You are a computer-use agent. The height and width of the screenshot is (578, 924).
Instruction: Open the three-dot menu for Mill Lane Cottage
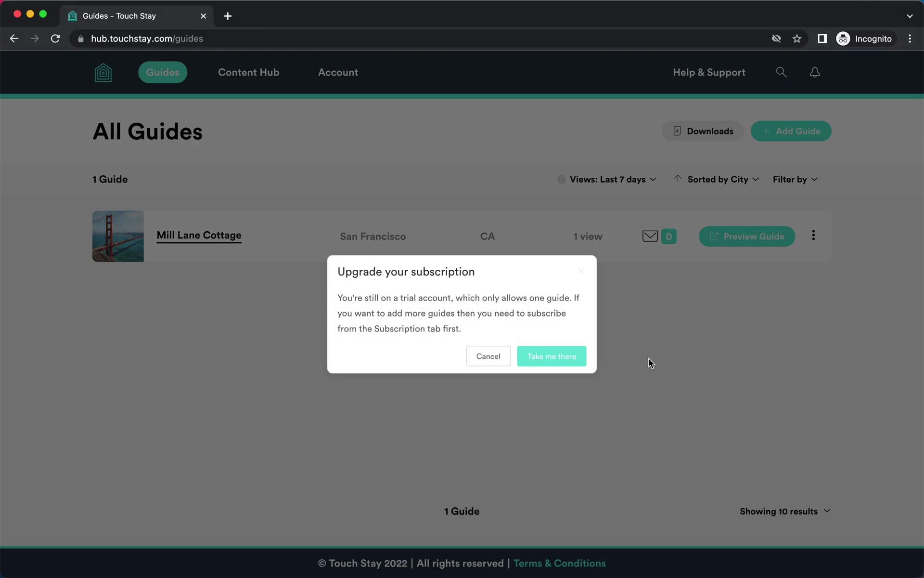[x=813, y=235]
